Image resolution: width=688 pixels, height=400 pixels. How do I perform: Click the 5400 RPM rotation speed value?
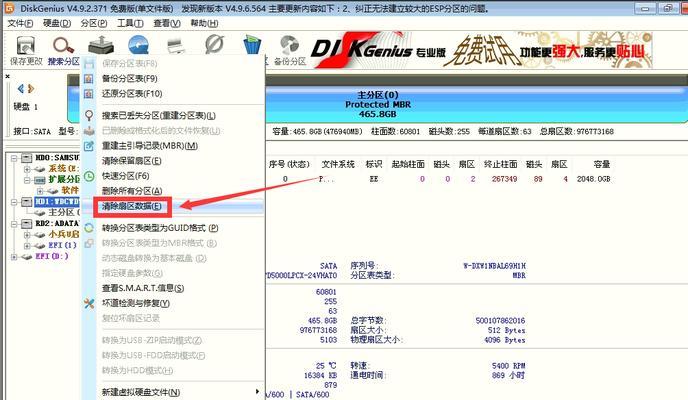(x=509, y=366)
